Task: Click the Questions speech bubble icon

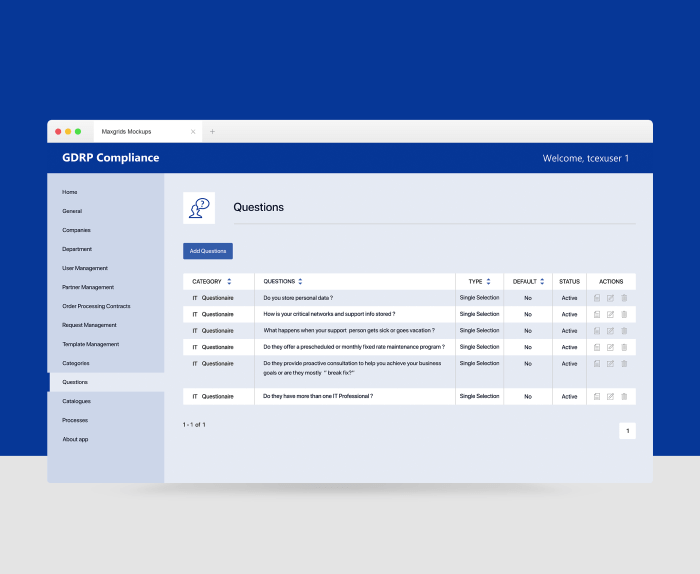Action: click(199, 207)
